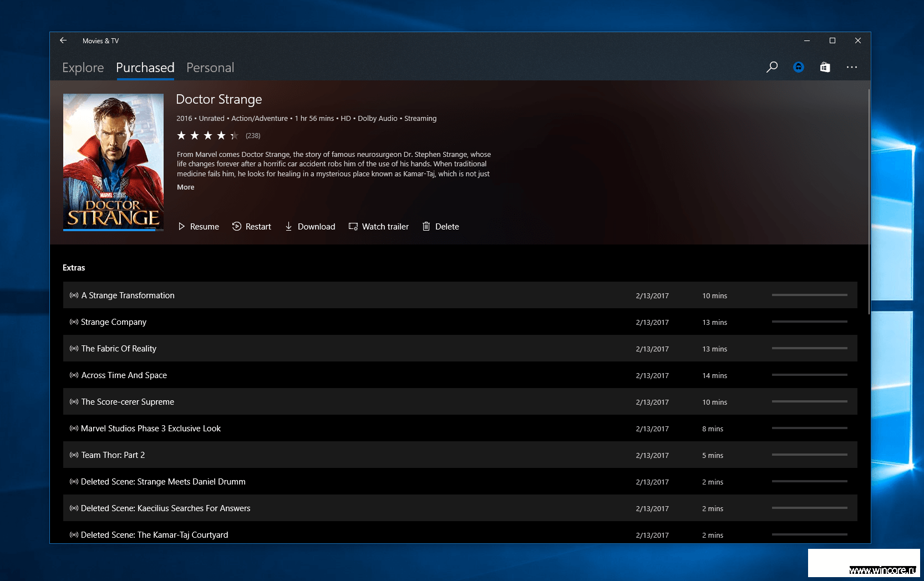Open the user account avatar icon

point(799,67)
